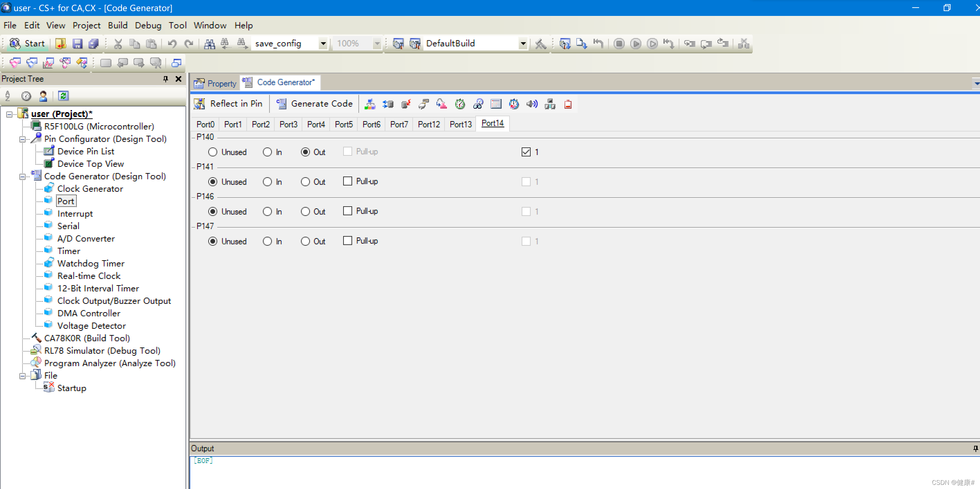The width and height of the screenshot is (980, 489).
Task: Open the DefaultBuild mode dropdown
Action: point(523,44)
